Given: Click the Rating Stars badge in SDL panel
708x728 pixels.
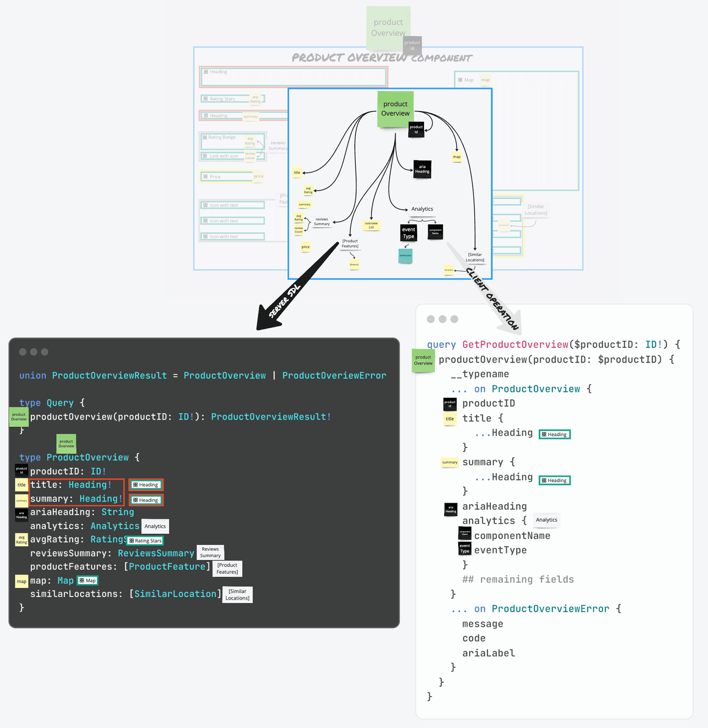Looking at the screenshot, I should click(145, 541).
